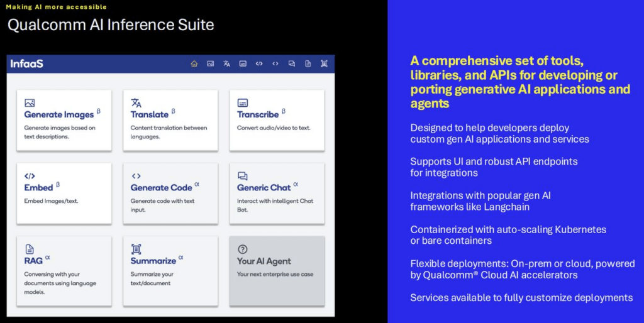The height and width of the screenshot is (323, 644).
Task: Click 'Making AI more accessible' tagline
Action: click(56, 7)
